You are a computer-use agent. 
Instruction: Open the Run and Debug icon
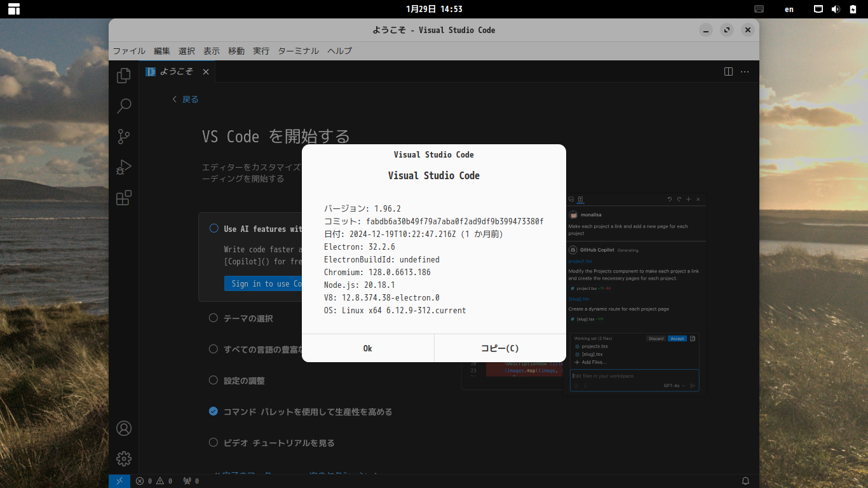[124, 167]
